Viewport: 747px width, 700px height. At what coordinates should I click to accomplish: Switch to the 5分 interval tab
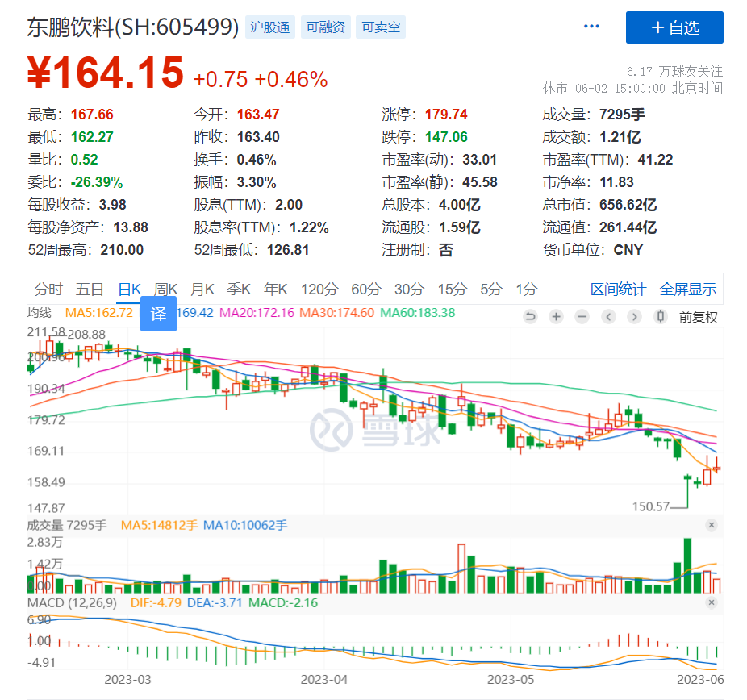pos(491,289)
